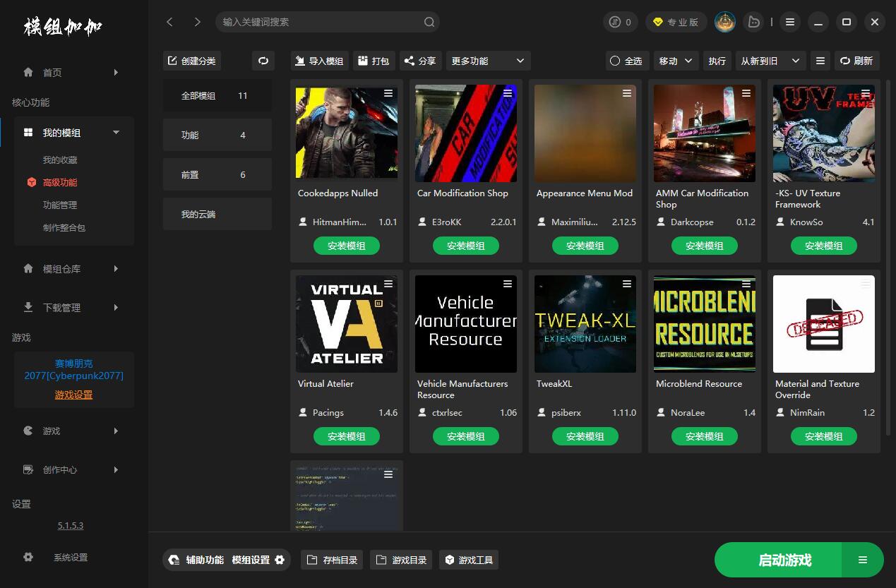Toggle 模组设置 gear in bottom bar
Screen dimensions: 896x588
[280, 560]
